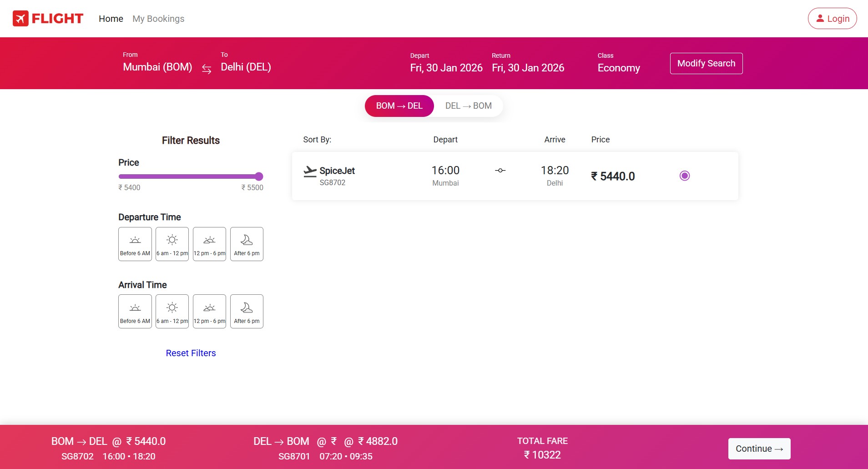Screen dimensions: 868x469
Task: Switch to the DEL → BOM tab
Action: pyautogui.click(x=468, y=106)
